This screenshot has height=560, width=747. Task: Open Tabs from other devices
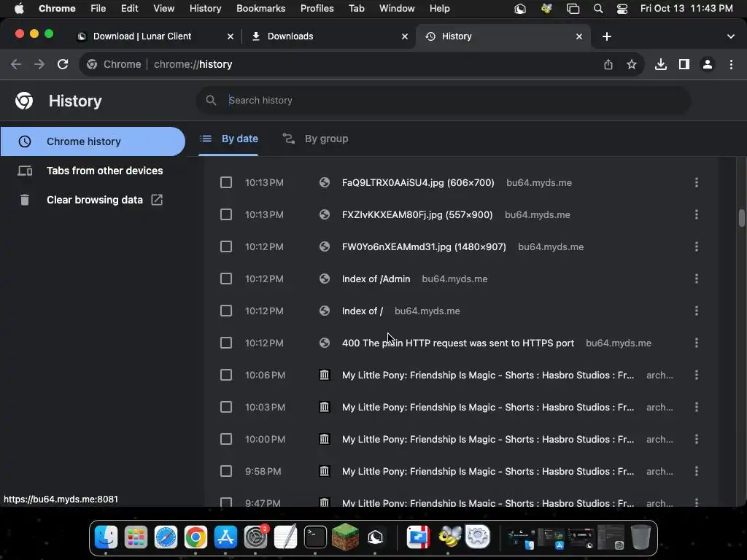point(93,171)
